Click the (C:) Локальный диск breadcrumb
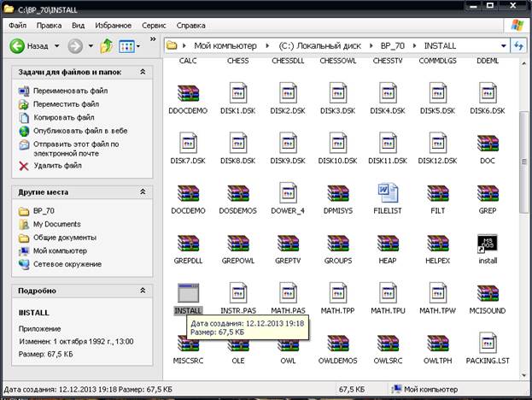This screenshot has height=400, width=532. 319,46
